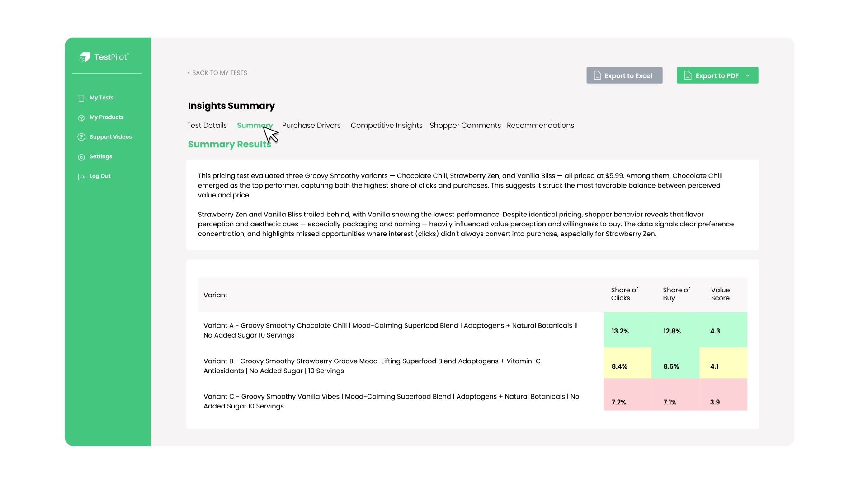Expand the Export to PDF dropdown chevron
This screenshot has height=488, width=868.
tap(748, 76)
